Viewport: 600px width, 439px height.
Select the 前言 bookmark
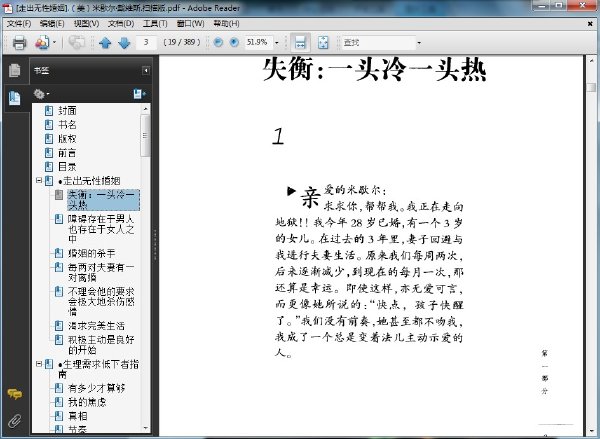point(67,153)
